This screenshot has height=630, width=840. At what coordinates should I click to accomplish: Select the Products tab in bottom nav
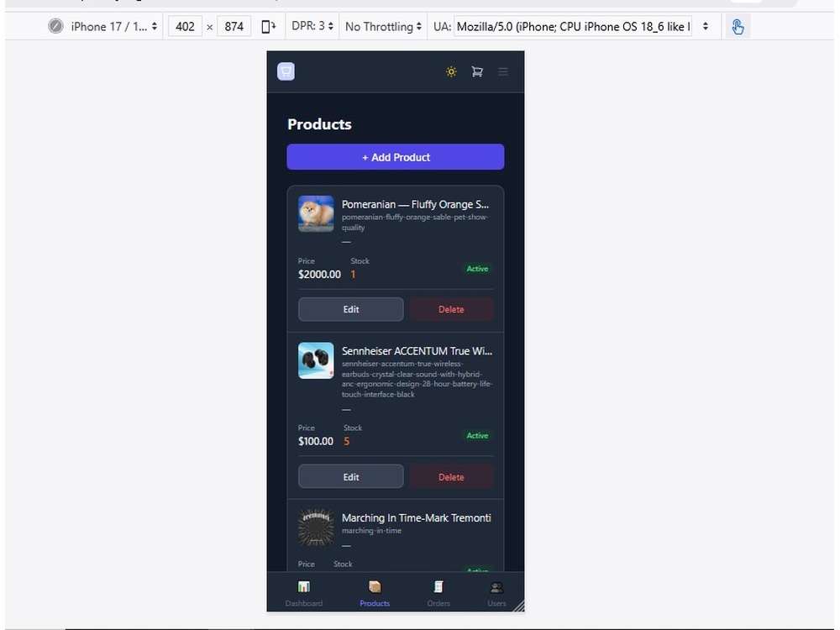click(x=375, y=594)
